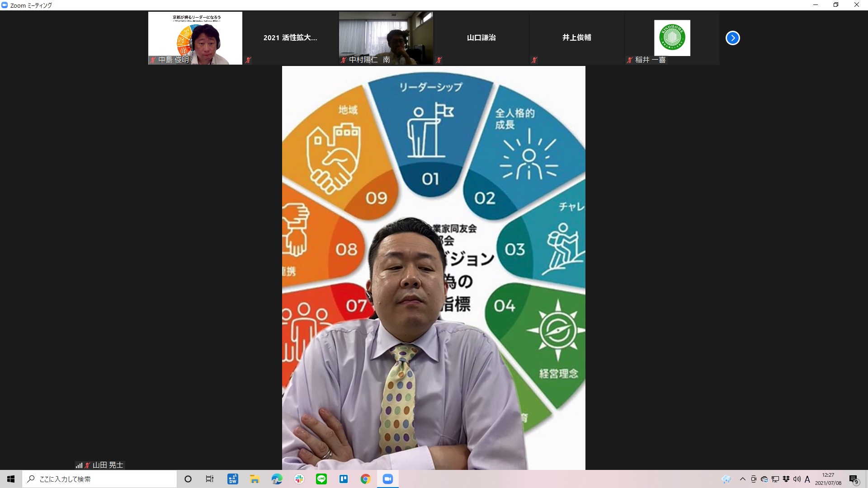Open Microsoft Edge from the taskbar

tap(277, 479)
